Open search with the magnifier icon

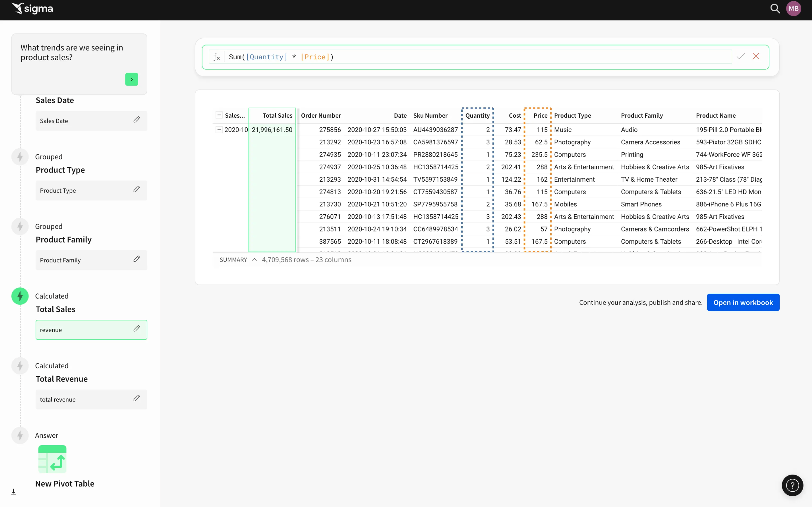click(x=775, y=8)
